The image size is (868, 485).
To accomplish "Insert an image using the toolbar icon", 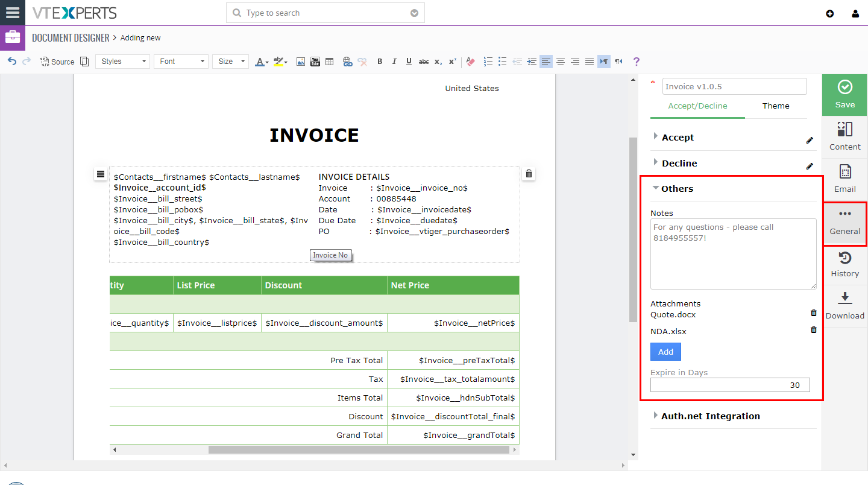I will [x=301, y=62].
